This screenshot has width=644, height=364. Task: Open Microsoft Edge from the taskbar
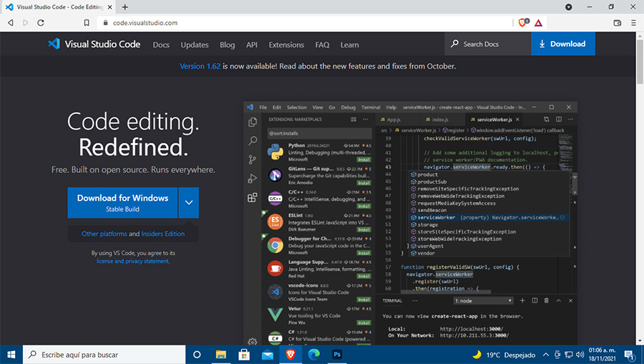[314, 355]
